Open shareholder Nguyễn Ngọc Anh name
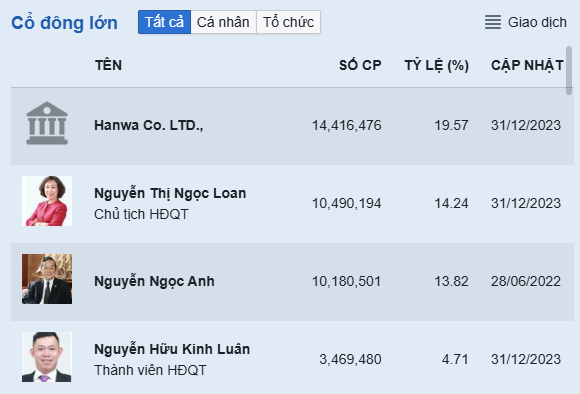Viewport: 580px width, 394px height. [154, 281]
